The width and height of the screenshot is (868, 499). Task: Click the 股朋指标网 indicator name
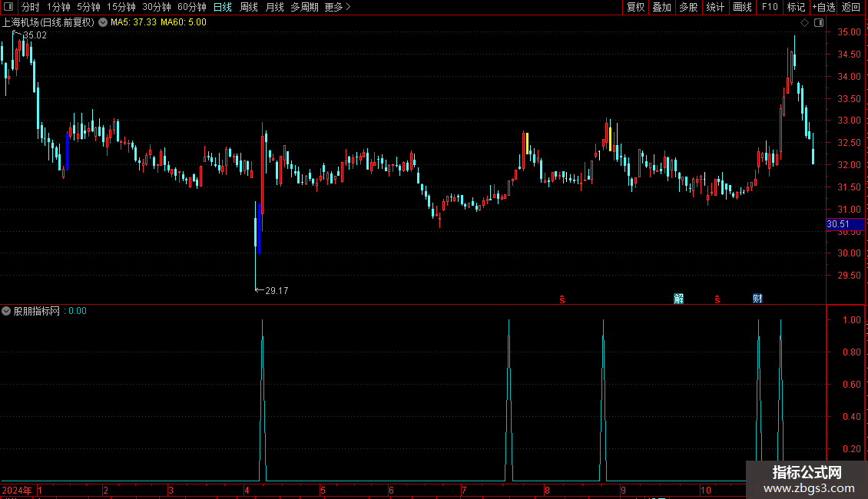[x=37, y=311]
